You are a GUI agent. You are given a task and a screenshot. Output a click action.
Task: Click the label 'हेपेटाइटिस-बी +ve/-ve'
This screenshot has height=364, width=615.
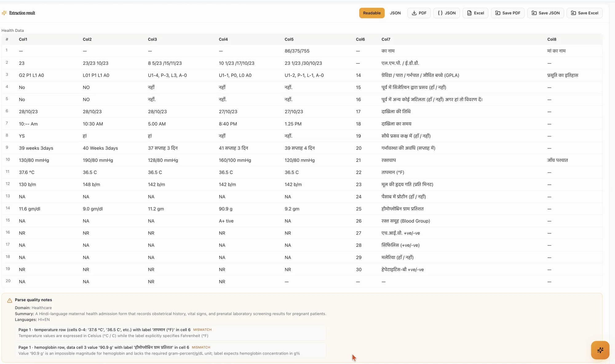pos(403,270)
